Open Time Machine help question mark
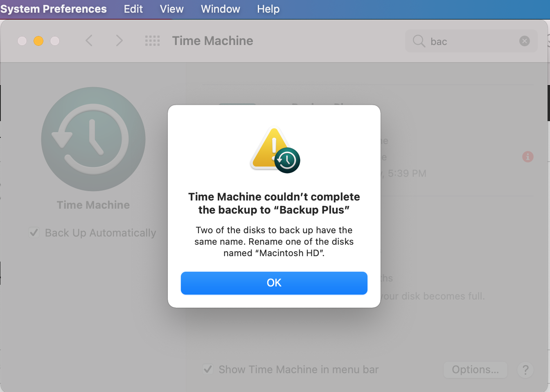The height and width of the screenshot is (392, 550). 525,370
